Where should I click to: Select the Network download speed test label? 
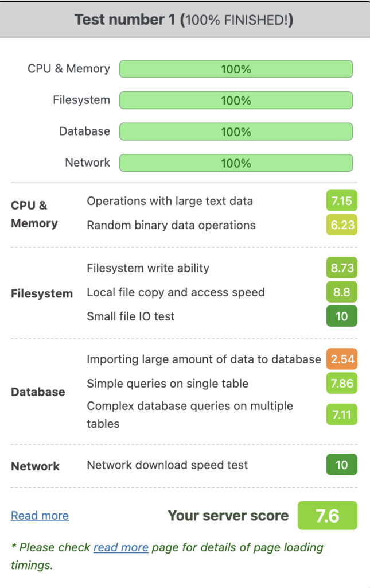(x=167, y=465)
